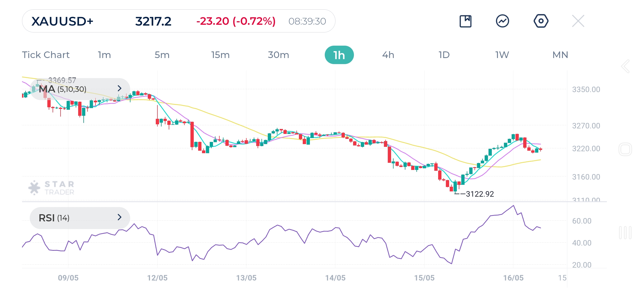Open the indicators icon beside the bookmark

(503, 21)
